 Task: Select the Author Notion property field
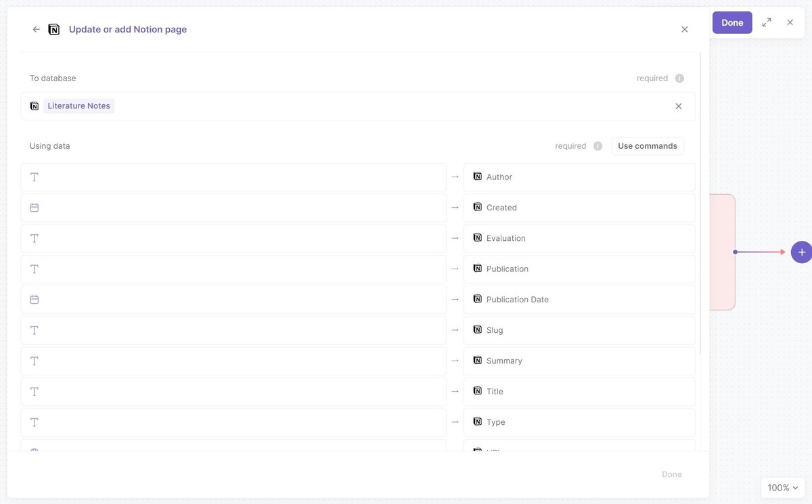pos(579,177)
